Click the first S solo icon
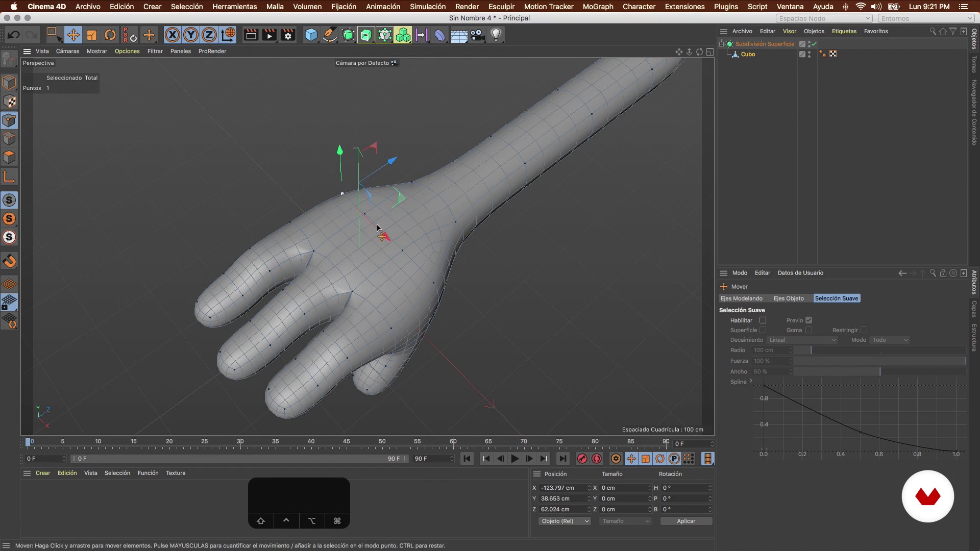980x551 pixels. point(9,200)
